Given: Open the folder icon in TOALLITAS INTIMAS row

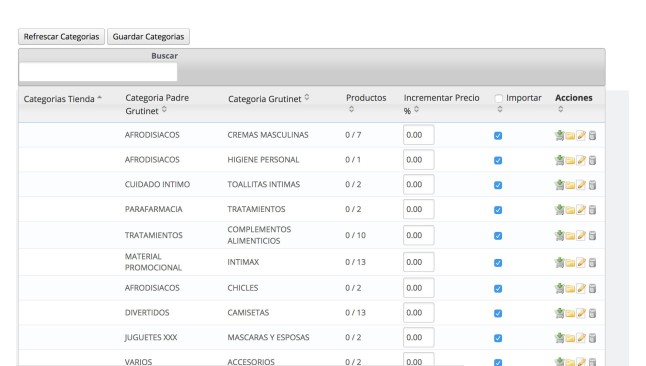Looking at the screenshot, I should click(x=570, y=185).
